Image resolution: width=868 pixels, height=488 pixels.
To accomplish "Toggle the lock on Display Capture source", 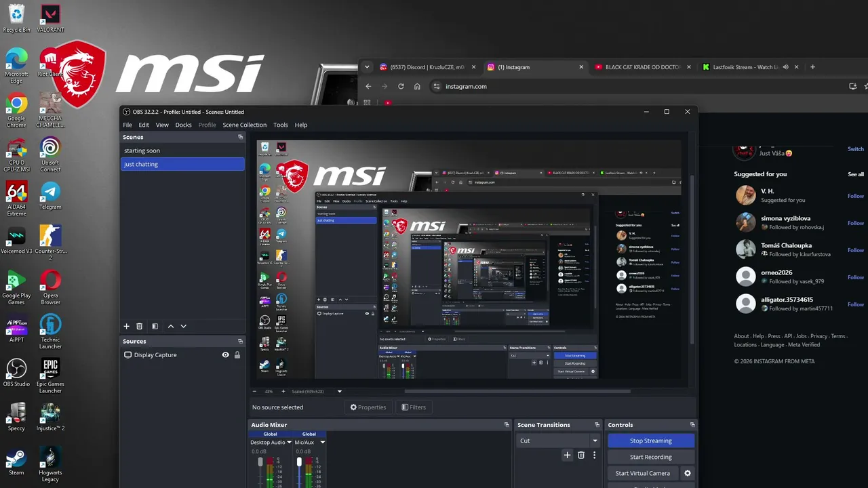I will (x=237, y=355).
